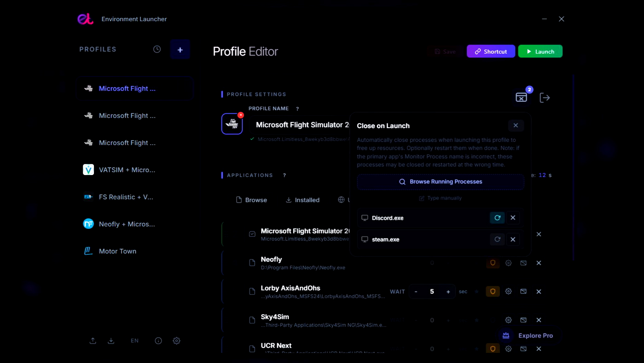The height and width of the screenshot is (363, 644).
Task: Open settings gear for Neofly
Action: [x=508, y=263]
